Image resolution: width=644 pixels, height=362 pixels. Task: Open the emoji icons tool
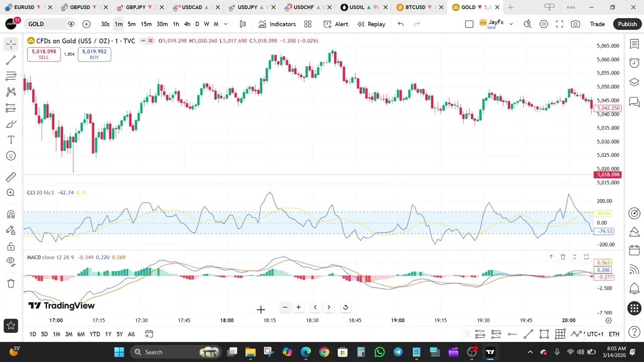pos(11,156)
